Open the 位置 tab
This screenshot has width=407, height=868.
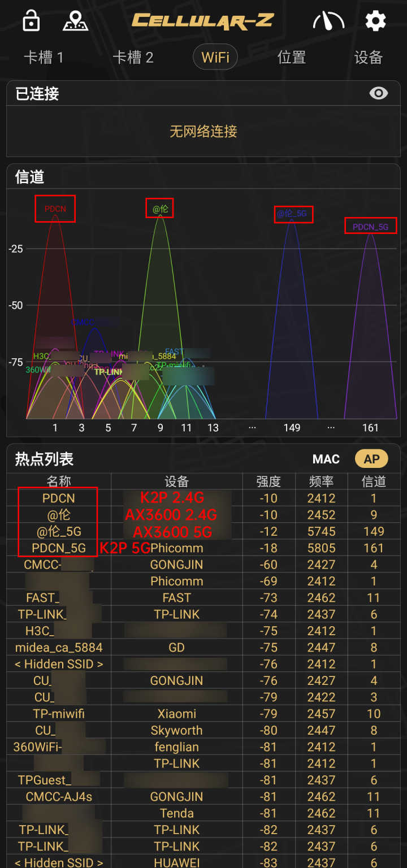click(292, 58)
